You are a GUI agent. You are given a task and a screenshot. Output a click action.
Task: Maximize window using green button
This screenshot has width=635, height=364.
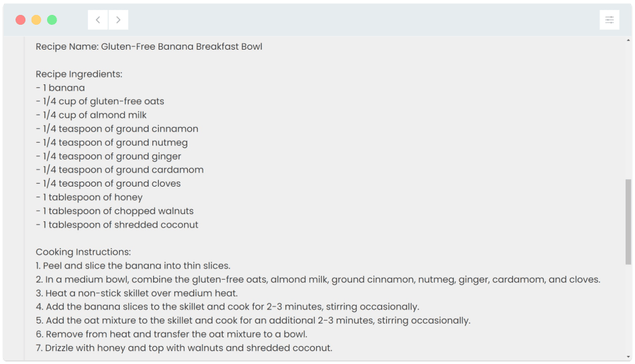(x=52, y=20)
